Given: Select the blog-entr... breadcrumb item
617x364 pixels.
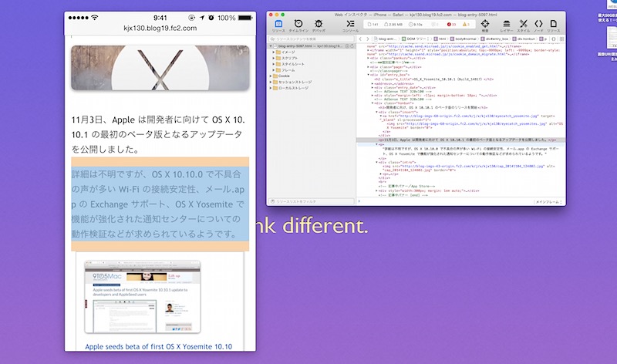Looking at the screenshot, I should [x=385, y=39].
